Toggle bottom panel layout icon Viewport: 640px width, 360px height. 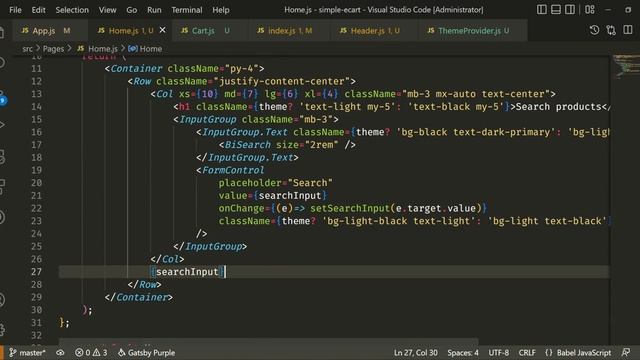pyautogui.click(x=556, y=9)
